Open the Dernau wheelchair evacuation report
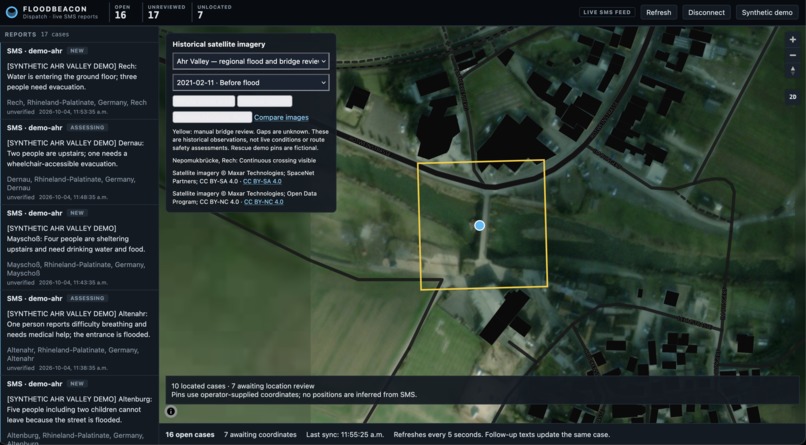This screenshot has height=445, width=806. tap(79, 162)
